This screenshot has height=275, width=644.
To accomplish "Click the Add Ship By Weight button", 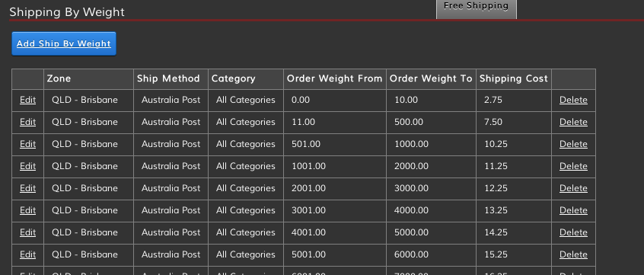I will (x=64, y=43).
